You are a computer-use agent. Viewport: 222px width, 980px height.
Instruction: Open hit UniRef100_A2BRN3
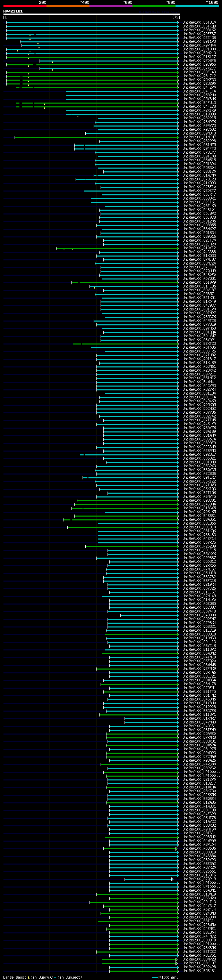click(199, 451)
